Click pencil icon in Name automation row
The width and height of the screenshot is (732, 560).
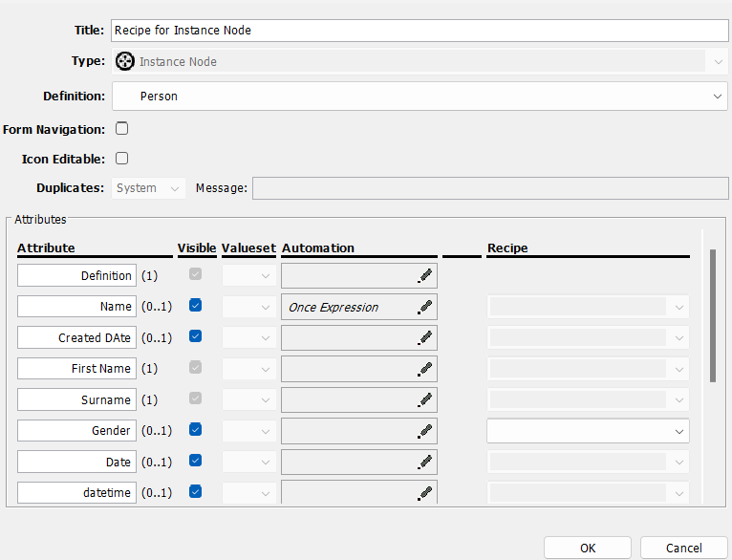pyautogui.click(x=425, y=308)
